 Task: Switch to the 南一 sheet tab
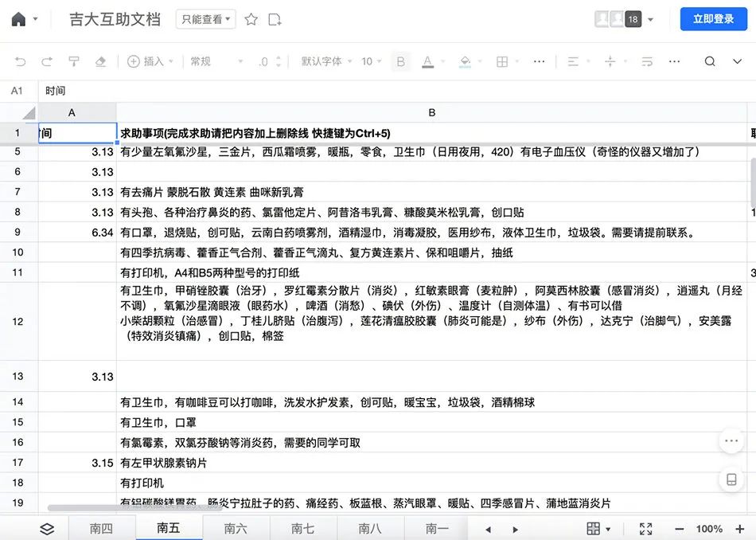(437, 528)
